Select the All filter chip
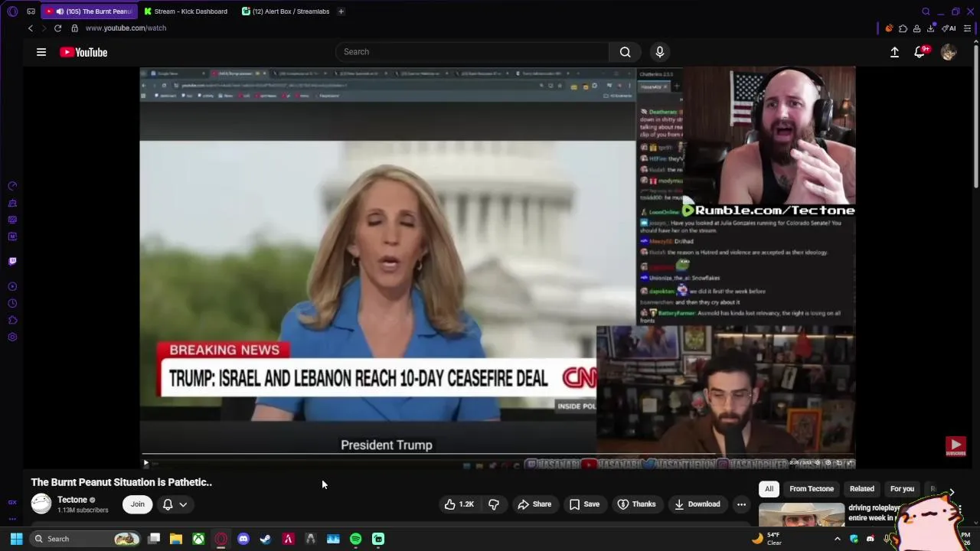This screenshot has width=980, height=551. point(769,489)
